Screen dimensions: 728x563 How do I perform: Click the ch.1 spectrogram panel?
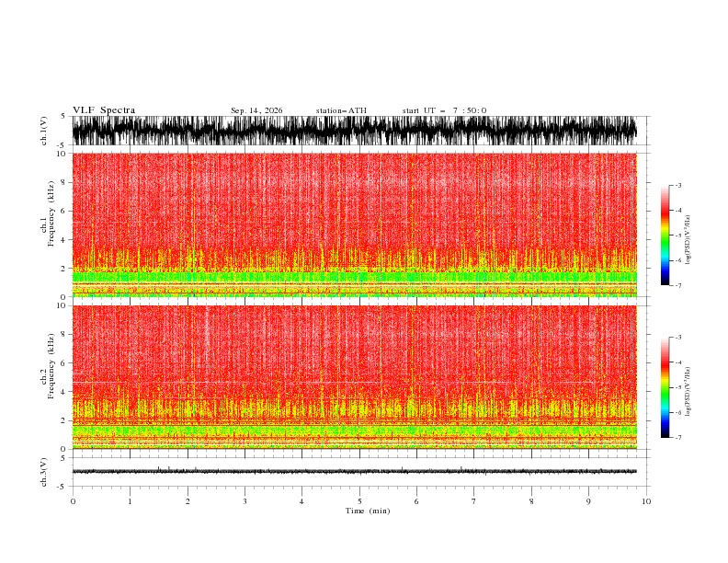[x=354, y=224]
